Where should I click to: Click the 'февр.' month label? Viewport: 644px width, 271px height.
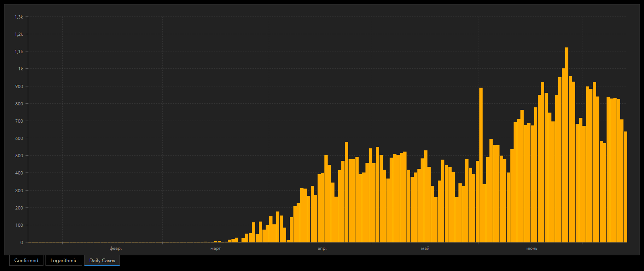[116, 248]
